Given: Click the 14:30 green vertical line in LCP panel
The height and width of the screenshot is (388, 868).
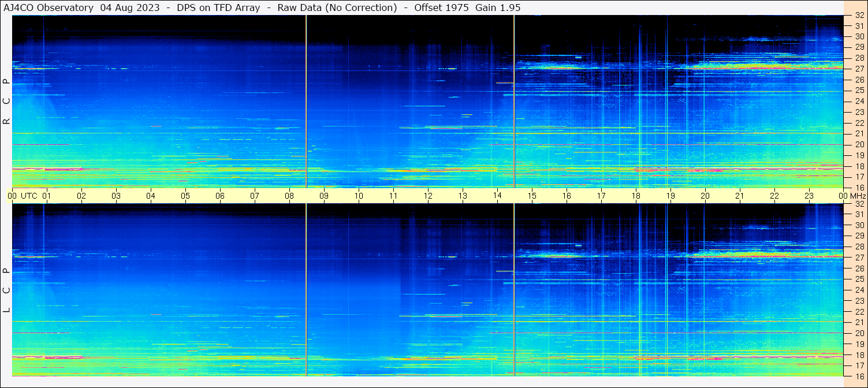Looking at the screenshot, I should (514, 289).
